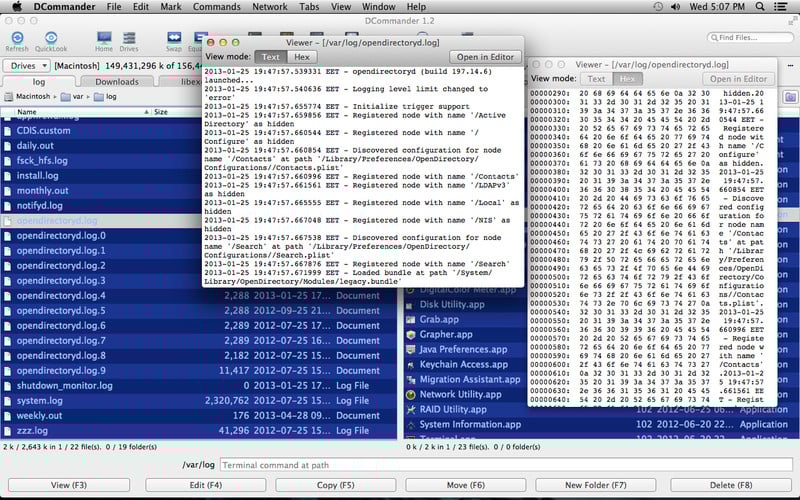Click the var folder icon in breadcrumb
This screenshot has width=800, height=500.
pyautogui.click(x=65, y=96)
